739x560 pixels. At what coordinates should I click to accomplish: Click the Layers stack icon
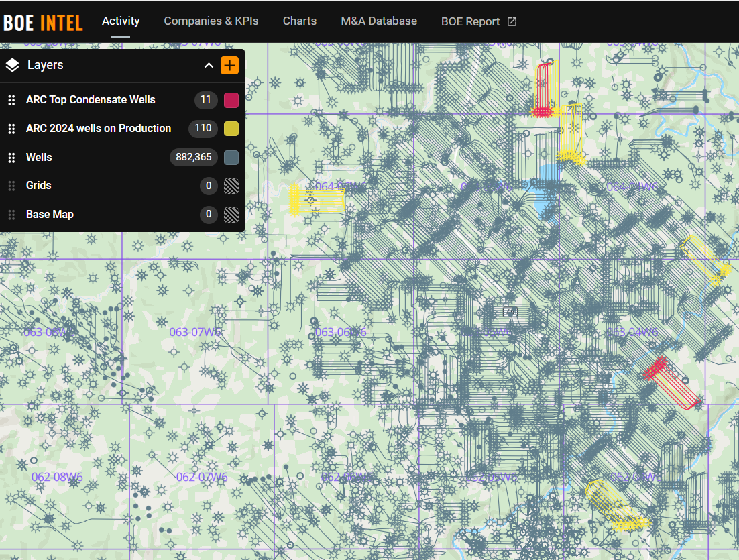[13, 65]
